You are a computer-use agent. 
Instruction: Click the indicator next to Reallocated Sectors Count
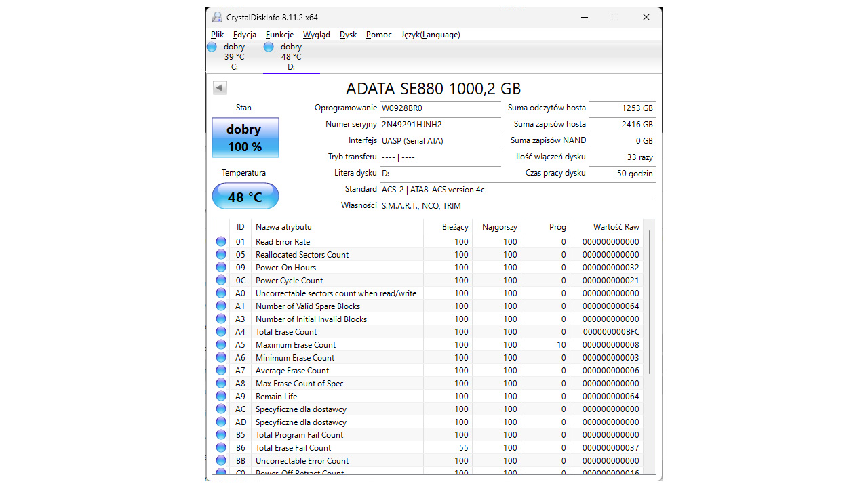tap(220, 254)
